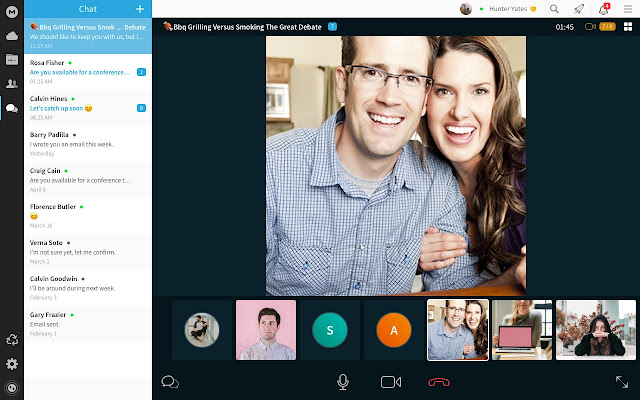Image resolution: width=640 pixels, height=400 pixels.
Task: Open Calvin Goodwin conversation
Action: pyautogui.click(x=88, y=287)
